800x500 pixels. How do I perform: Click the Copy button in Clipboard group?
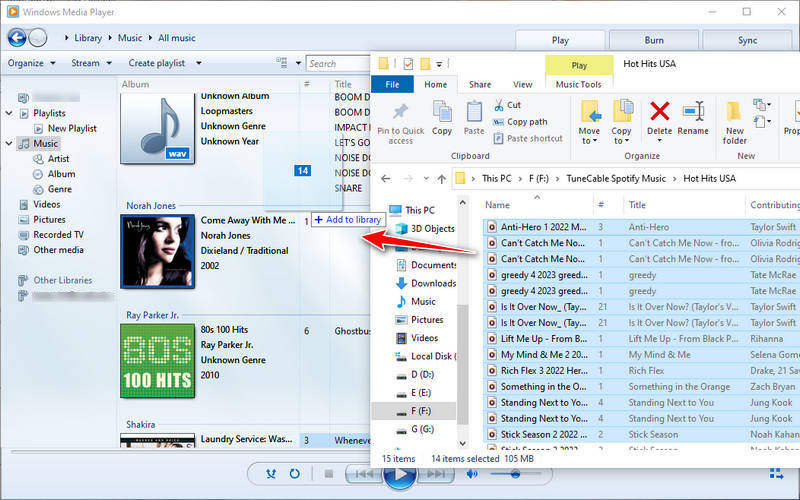click(442, 117)
